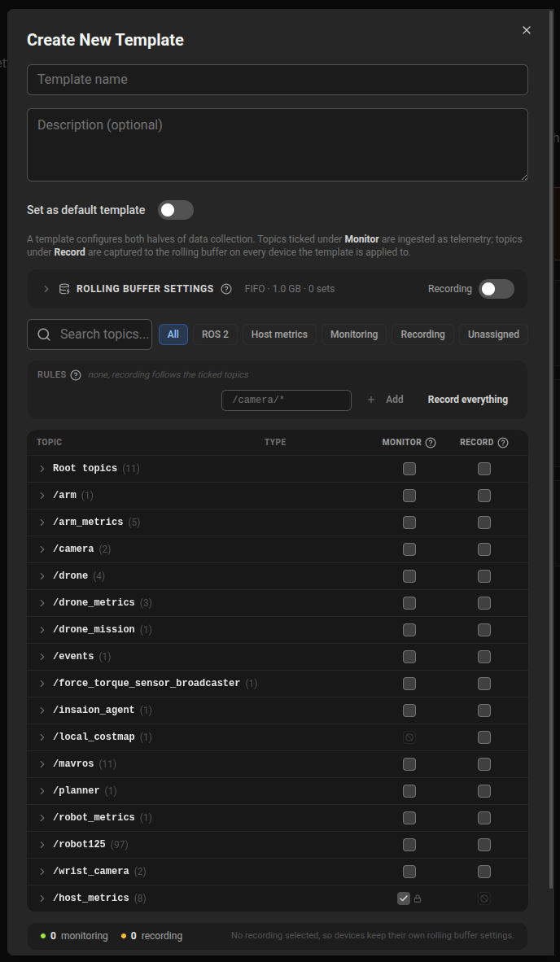The image size is (560, 962).
Task: Click the /robot_metrics topic label
Action: (x=94, y=818)
